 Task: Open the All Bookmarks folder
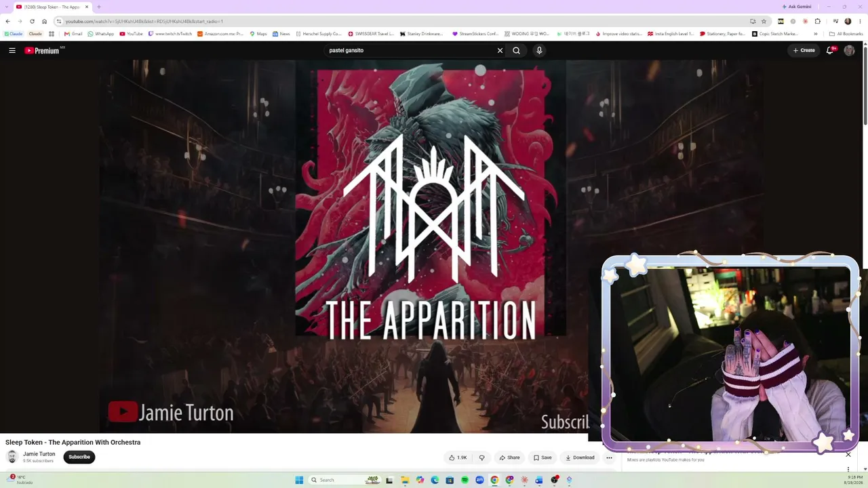tap(846, 34)
